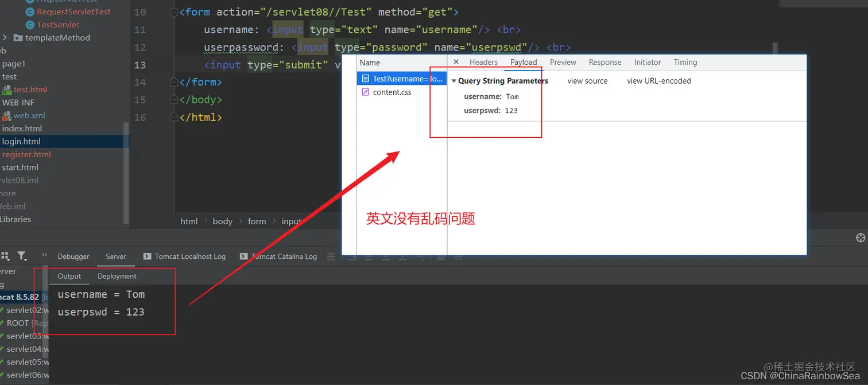Open the Preview tab in DevTools
The height and width of the screenshot is (385, 868).
[x=563, y=62]
